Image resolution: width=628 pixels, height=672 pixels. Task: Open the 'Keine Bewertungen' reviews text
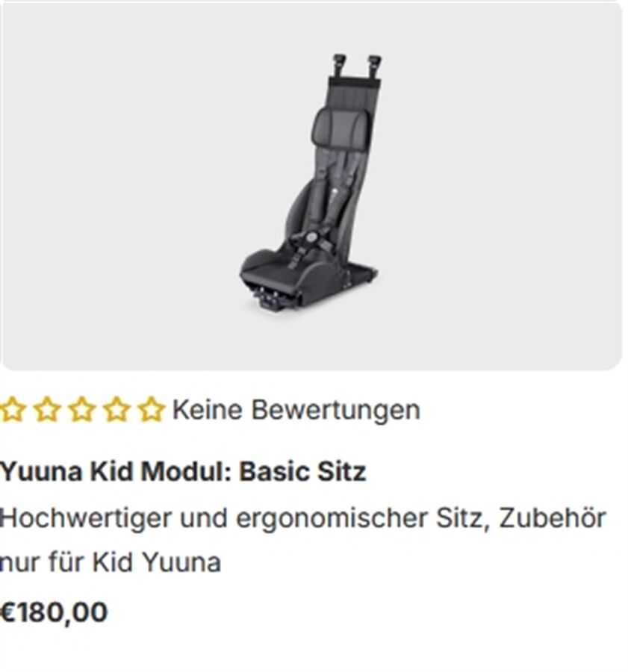coord(296,410)
